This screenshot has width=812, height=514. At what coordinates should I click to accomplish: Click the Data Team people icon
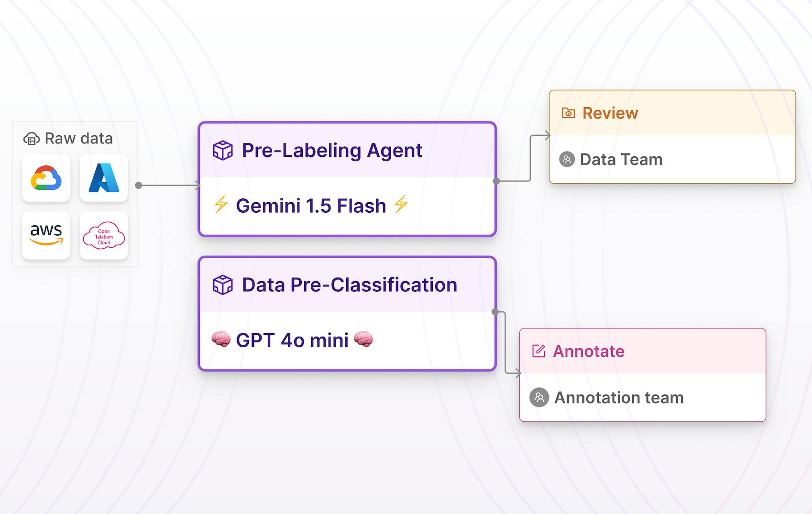pos(567,159)
